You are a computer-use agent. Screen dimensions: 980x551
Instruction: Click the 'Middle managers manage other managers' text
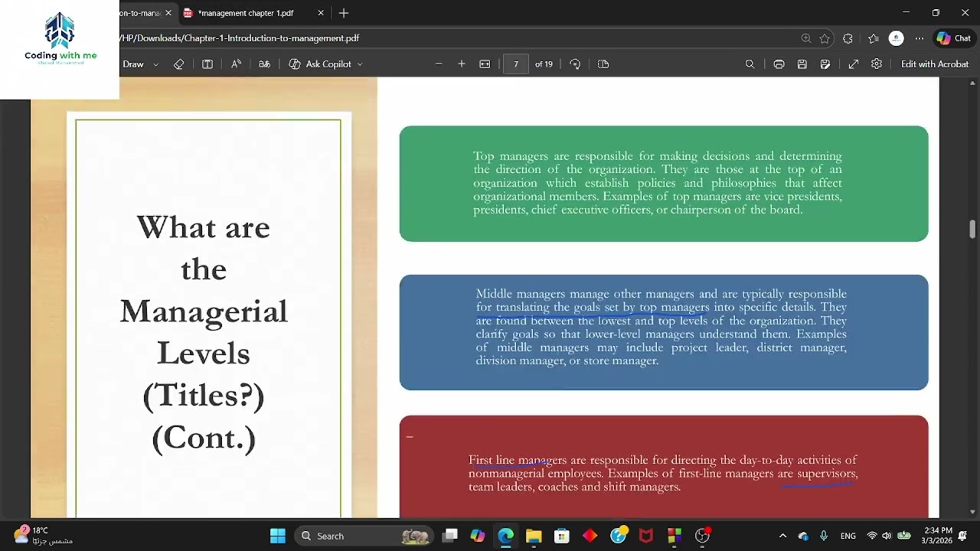(x=661, y=327)
